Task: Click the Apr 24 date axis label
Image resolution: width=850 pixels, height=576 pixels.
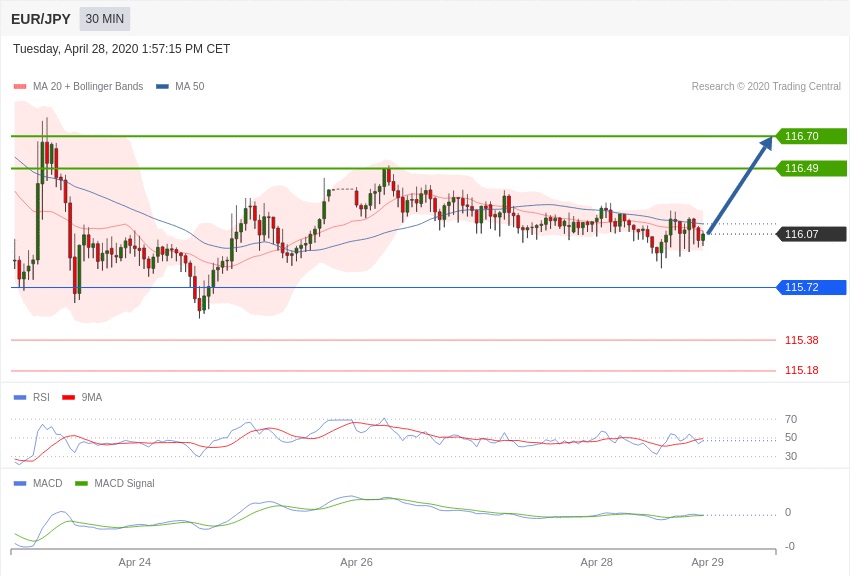Action: coord(135,562)
